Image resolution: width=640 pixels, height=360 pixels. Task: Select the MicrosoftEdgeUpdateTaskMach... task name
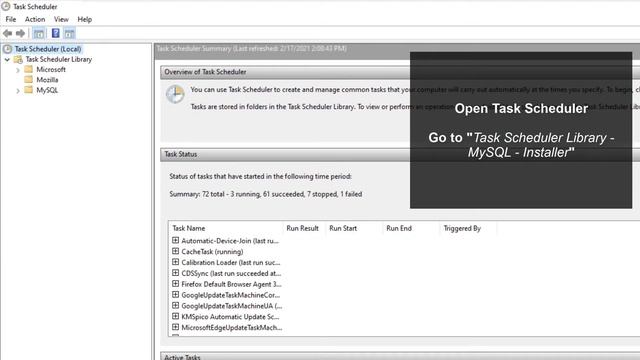pyautogui.click(x=232, y=327)
